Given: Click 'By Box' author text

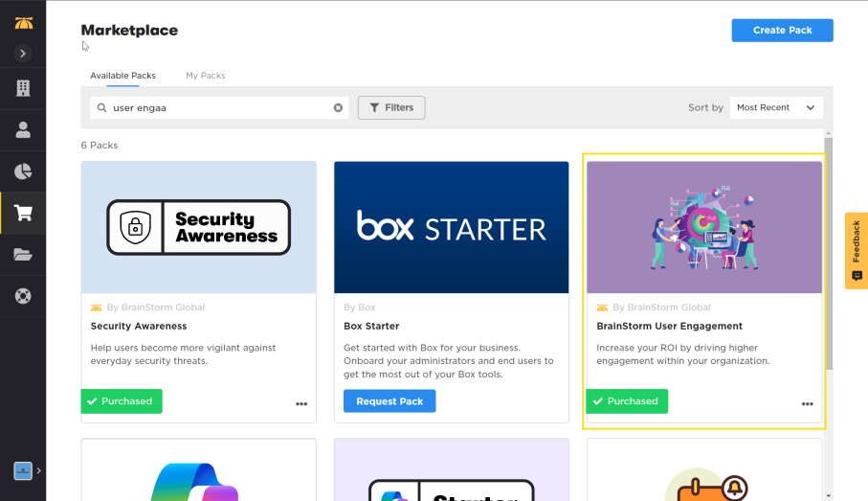Looking at the screenshot, I should [360, 307].
